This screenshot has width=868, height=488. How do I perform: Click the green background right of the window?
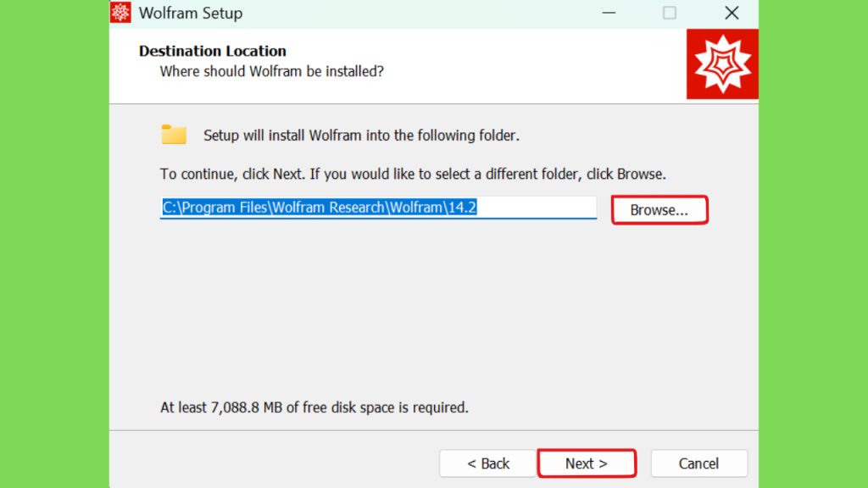click(x=813, y=244)
